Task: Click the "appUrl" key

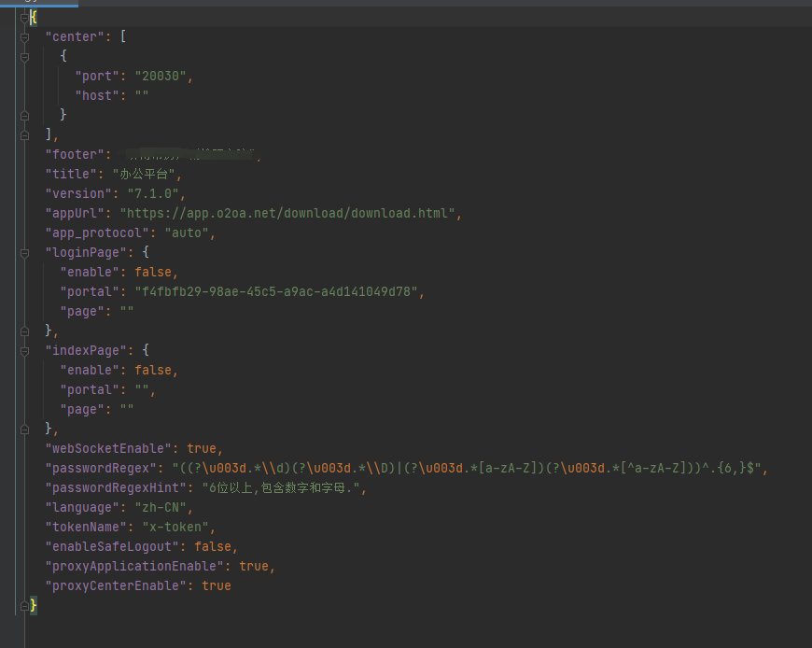Action: (75, 214)
